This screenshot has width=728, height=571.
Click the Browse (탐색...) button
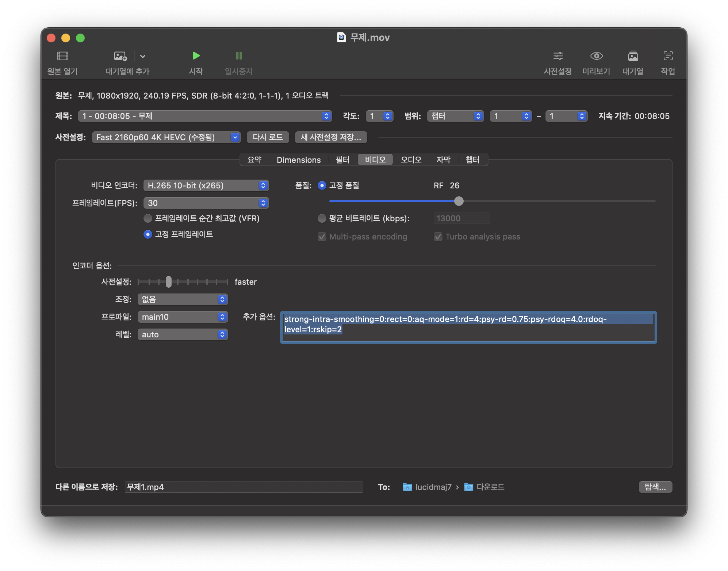(x=655, y=487)
